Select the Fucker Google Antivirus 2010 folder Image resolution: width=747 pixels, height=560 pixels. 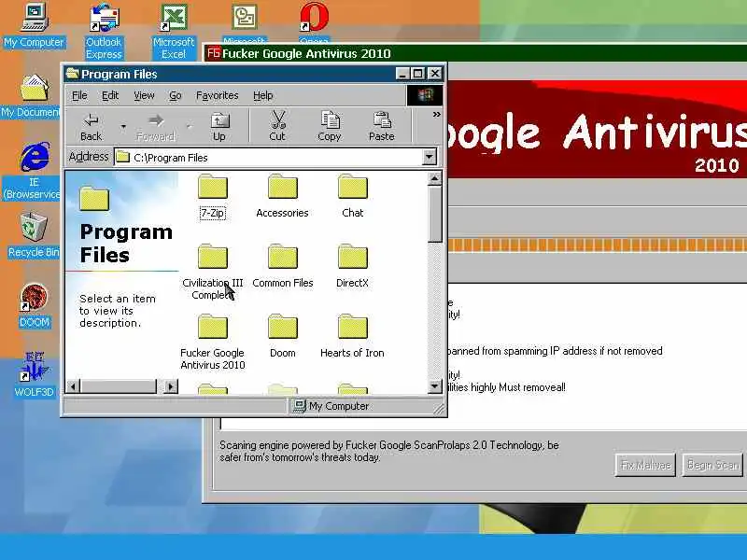213,343
